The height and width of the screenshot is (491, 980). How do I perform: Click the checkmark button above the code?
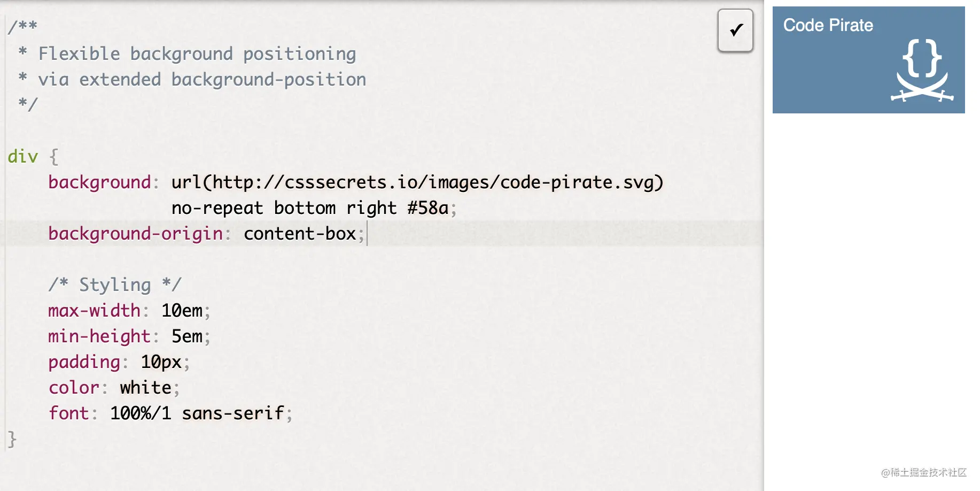(x=735, y=30)
